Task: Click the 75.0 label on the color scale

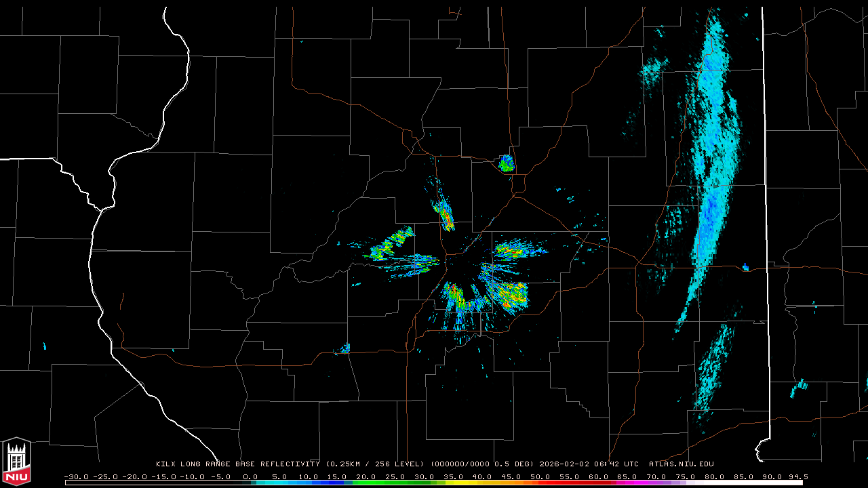Action: (686, 476)
